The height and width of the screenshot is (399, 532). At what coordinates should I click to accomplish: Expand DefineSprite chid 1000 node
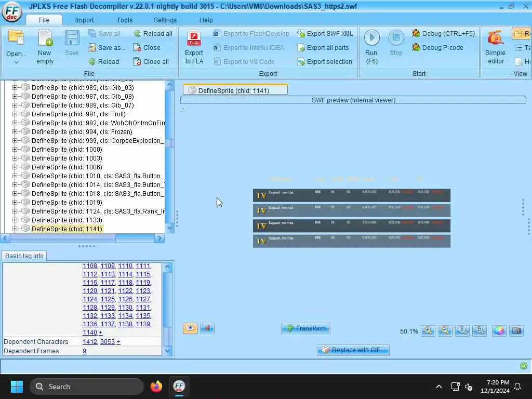point(15,149)
